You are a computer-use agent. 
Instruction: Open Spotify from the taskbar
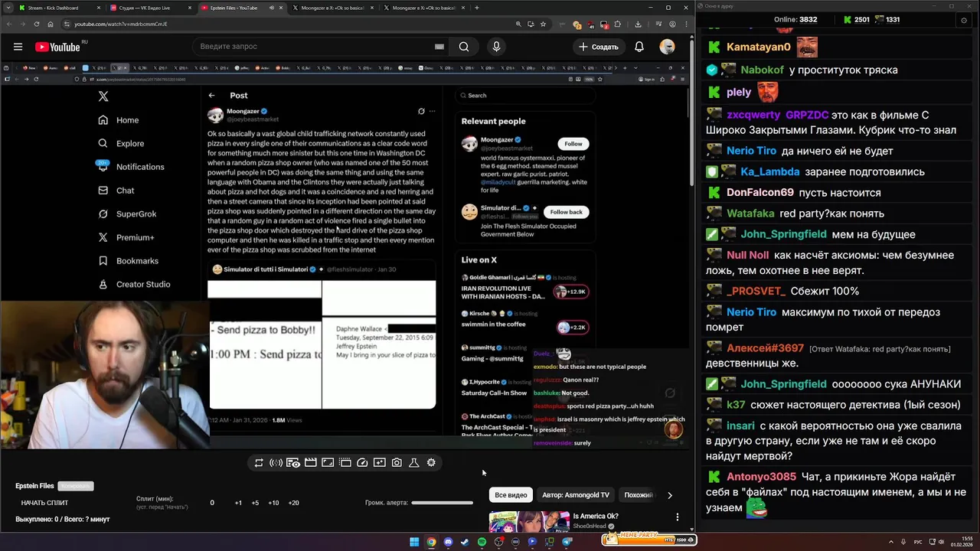click(482, 542)
